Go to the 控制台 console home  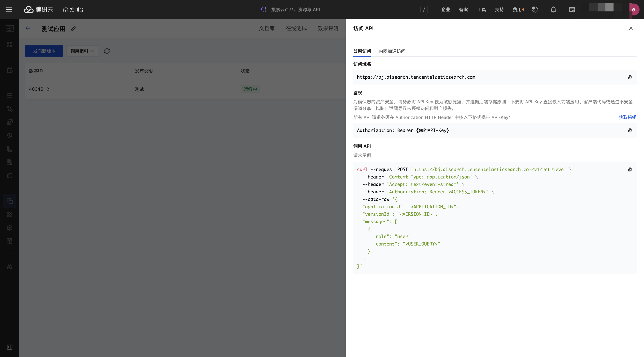[73, 9]
